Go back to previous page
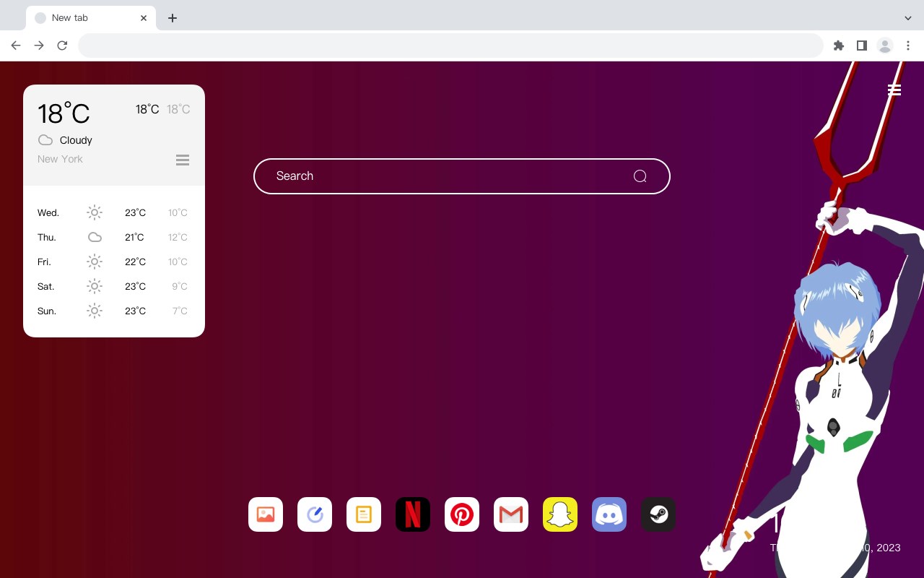This screenshot has height=578, width=924. coord(16,46)
